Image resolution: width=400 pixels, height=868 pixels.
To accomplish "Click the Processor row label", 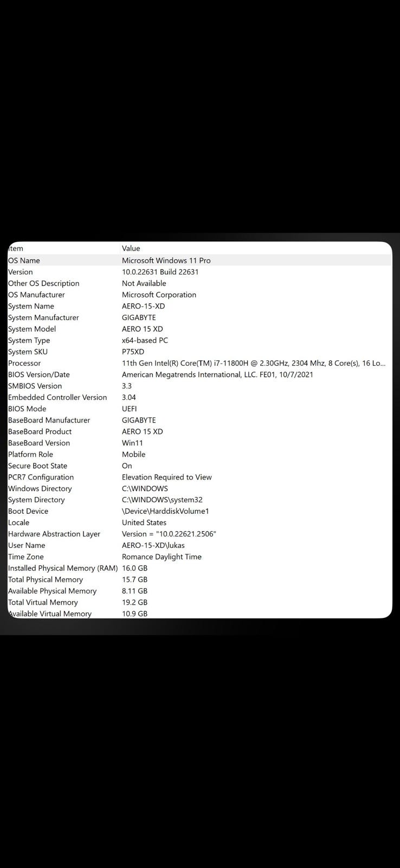I will (x=24, y=363).
